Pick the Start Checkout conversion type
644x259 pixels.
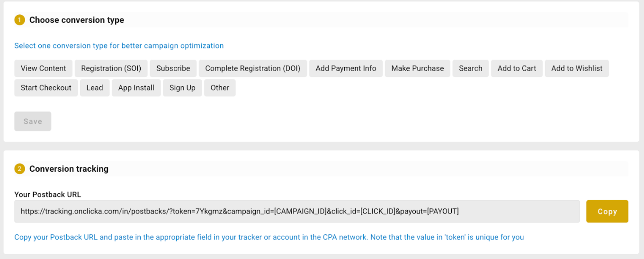pos(46,88)
